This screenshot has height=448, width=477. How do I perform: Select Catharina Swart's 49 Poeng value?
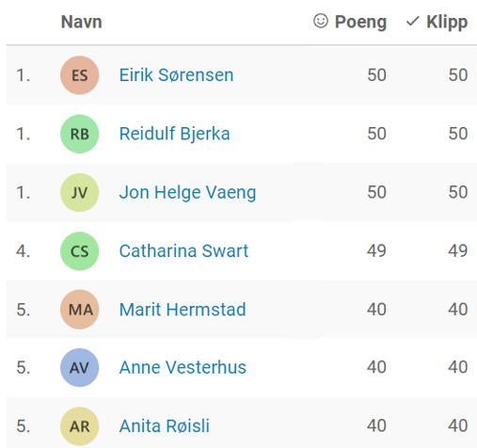tap(376, 251)
